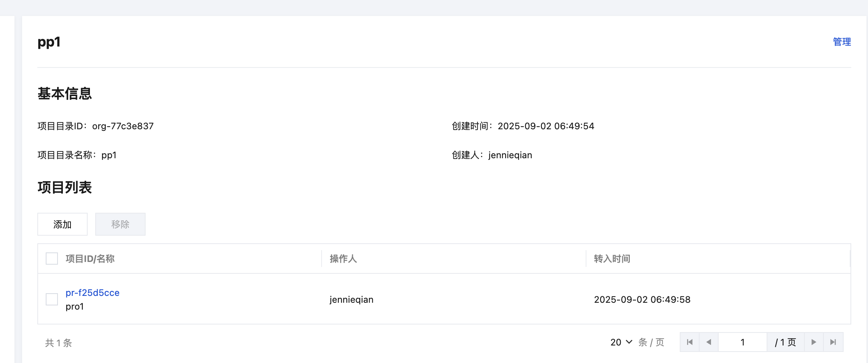Click operator jennieqian in the table row
This screenshot has height=363, width=868.
[x=351, y=300]
